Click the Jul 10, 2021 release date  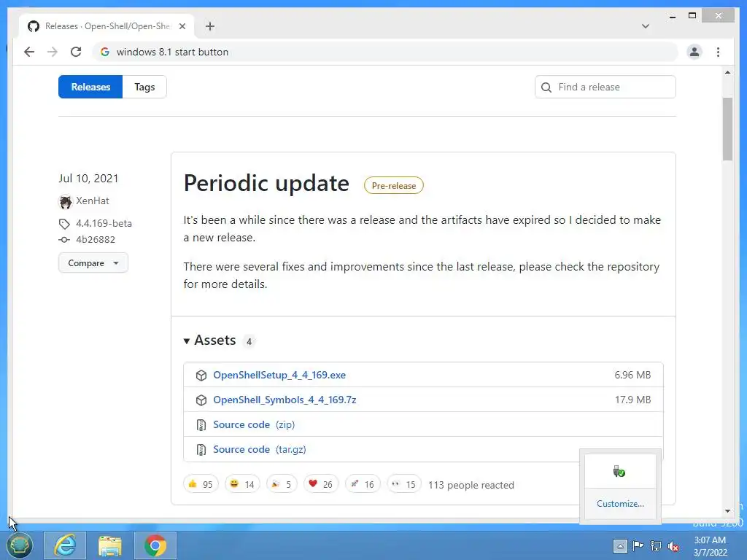point(88,178)
